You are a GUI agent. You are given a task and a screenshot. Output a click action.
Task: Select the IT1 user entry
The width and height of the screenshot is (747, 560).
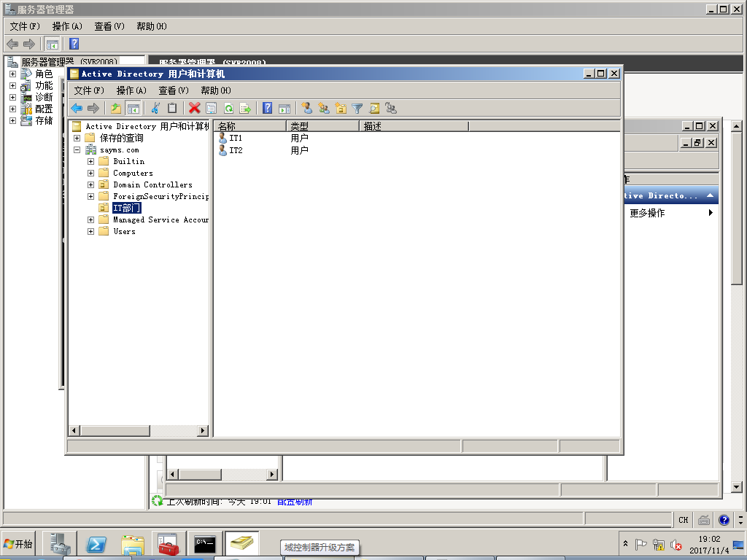(x=236, y=138)
